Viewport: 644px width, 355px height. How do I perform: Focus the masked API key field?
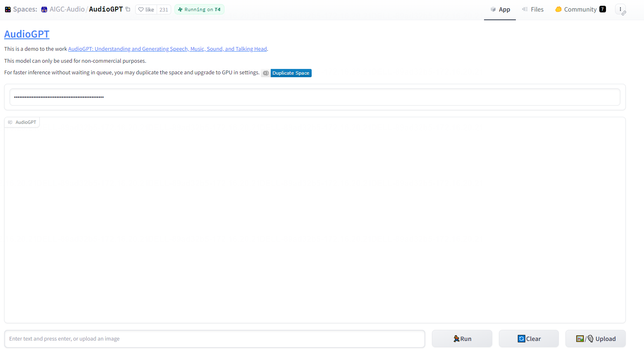(x=315, y=97)
